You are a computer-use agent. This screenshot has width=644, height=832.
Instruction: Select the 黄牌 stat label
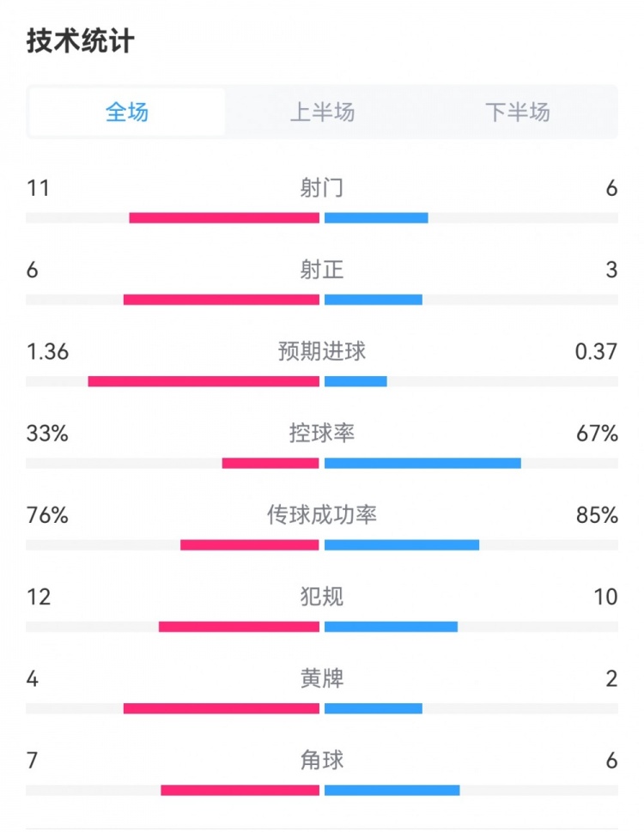tap(322, 678)
